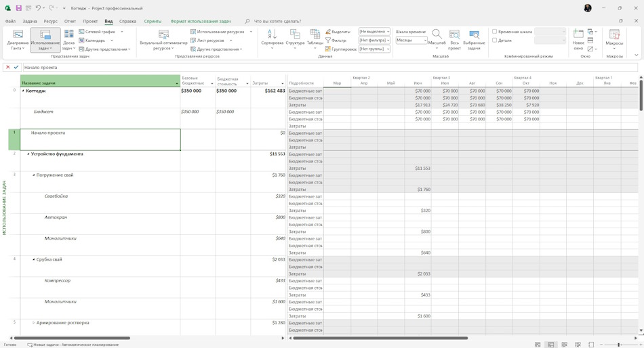Click the Сетевой график button
Image resolution: width=644 pixels, height=348 pixels.
(100, 32)
